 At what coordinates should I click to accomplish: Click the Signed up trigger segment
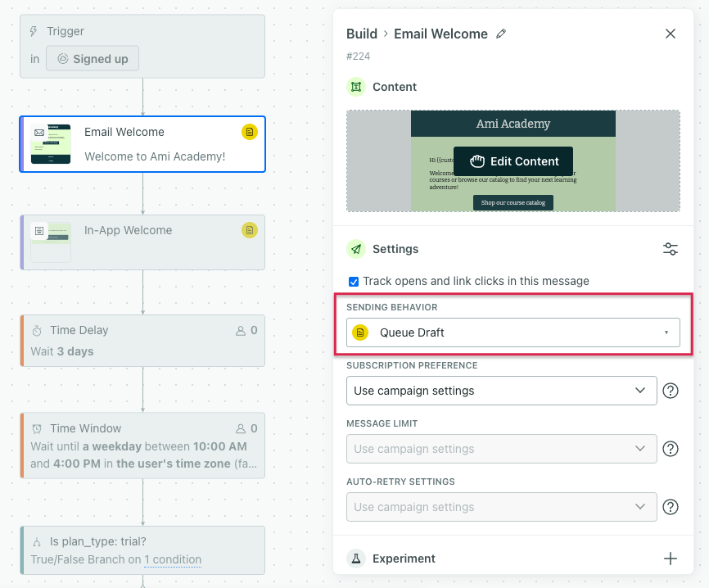coord(93,59)
